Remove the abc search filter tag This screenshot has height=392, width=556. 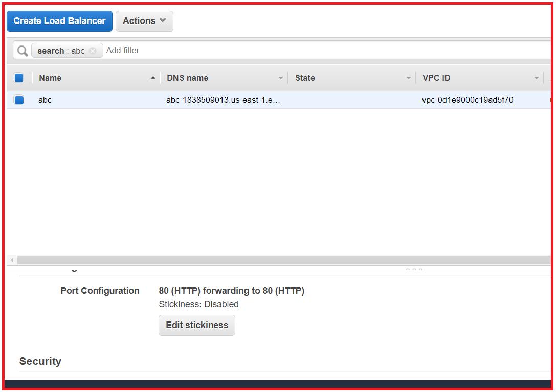pyautogui.click(x=93, y=51)
